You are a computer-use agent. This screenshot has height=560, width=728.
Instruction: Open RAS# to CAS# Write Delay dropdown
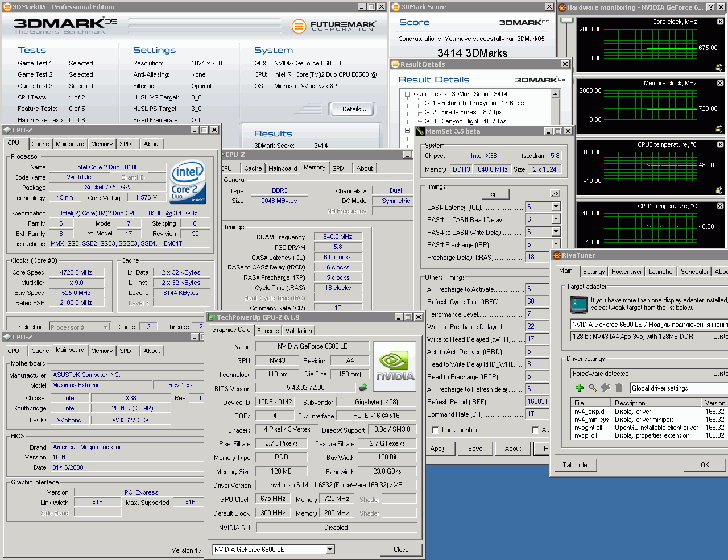click(556, 232)
